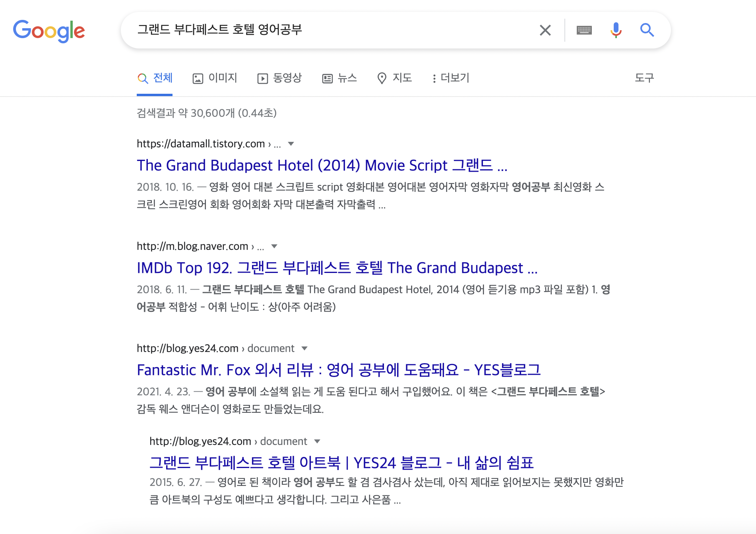Clear the search query with X

pyautogui.click(x=545, y=30)
